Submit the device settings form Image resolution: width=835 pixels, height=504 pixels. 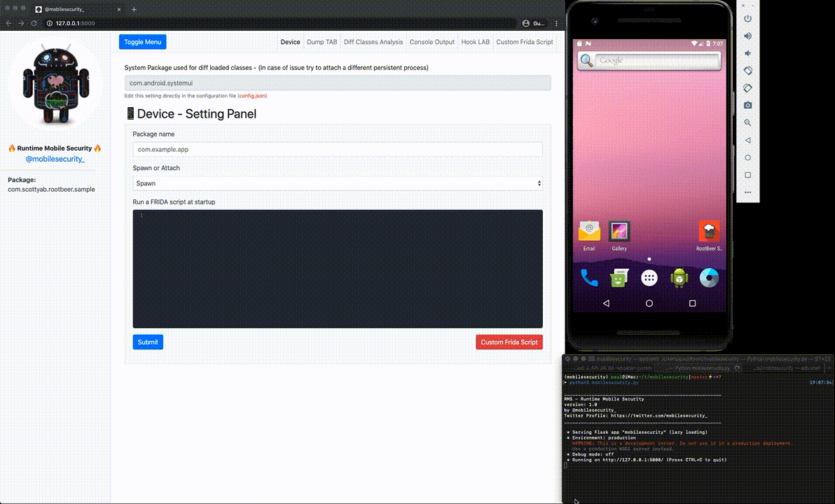[x=147, y=342]
